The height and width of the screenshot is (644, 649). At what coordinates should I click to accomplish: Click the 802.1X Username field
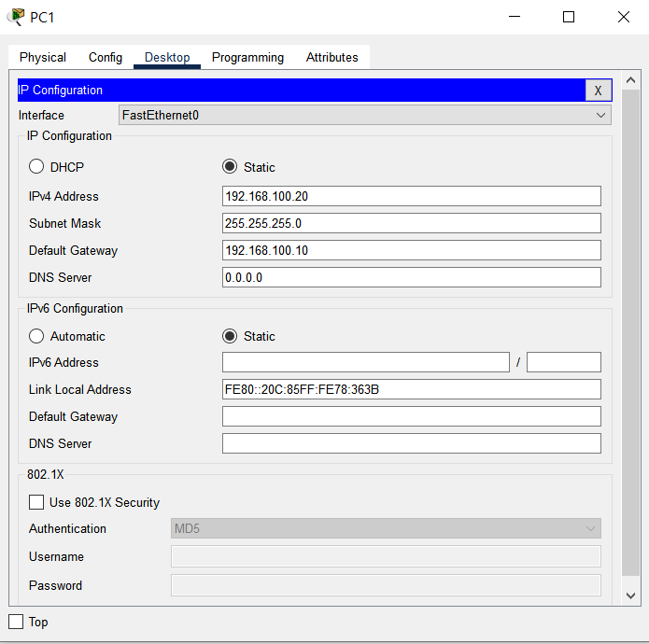tap(386, 556)
